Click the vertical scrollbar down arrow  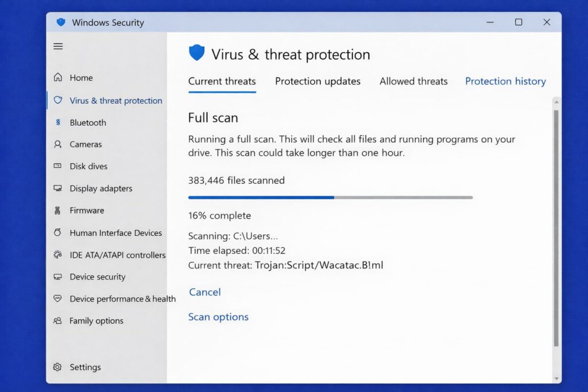coord(555,378)
